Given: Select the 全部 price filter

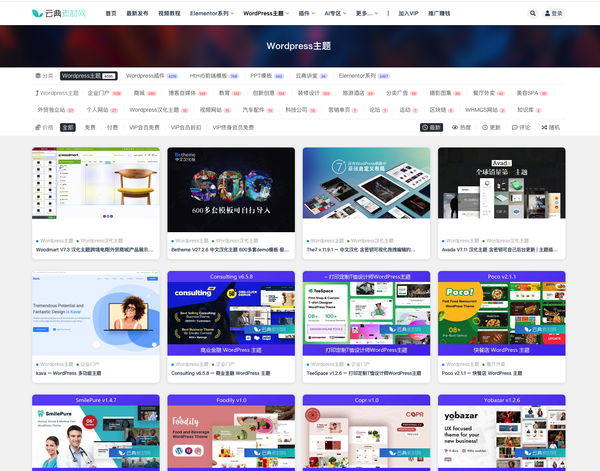Looking at the screenshot, I should 68,127.
